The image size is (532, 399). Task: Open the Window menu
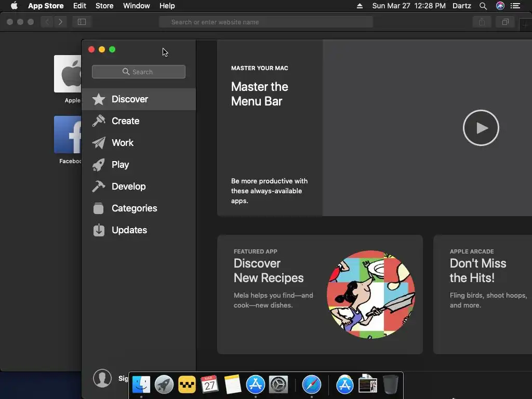click(x=137, y=6)
